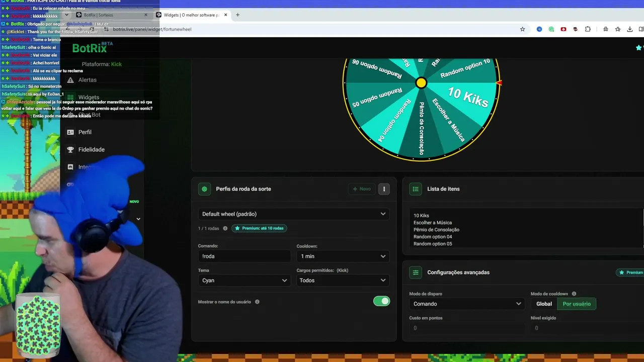
Task: Open Fidelidade in the sidebar
Action: click(92, 149)
